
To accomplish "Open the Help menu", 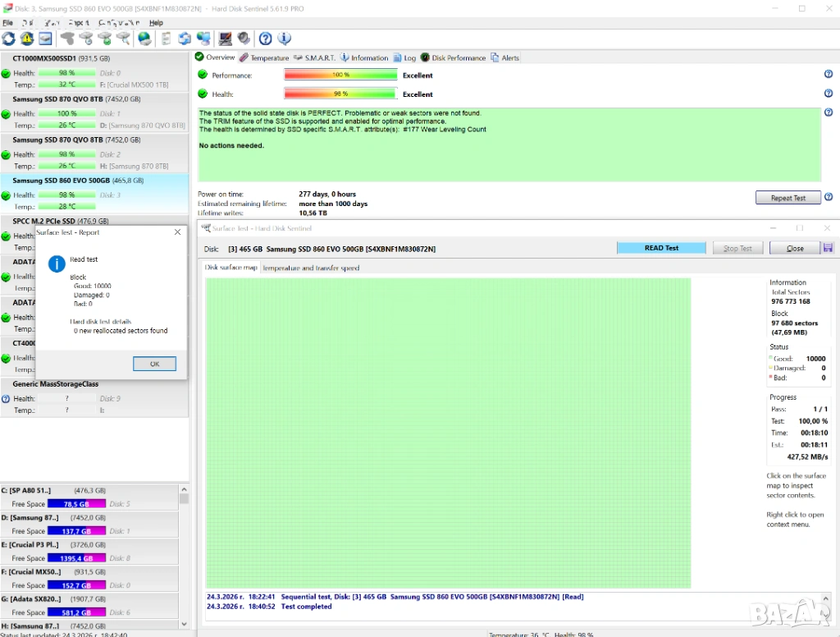I will [156, 23].
